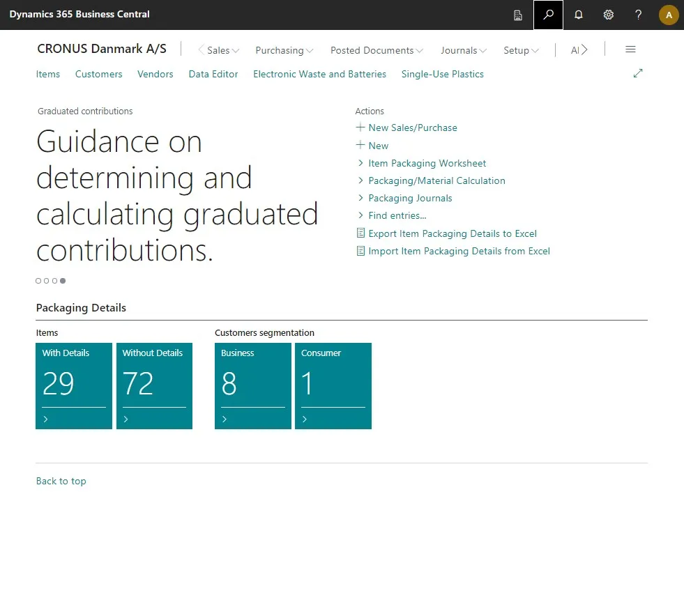The image size is (684, 616).
Task: Open Single-Use Plastics
Action: 442,74
